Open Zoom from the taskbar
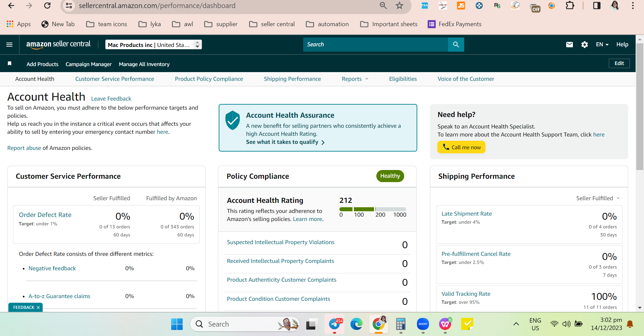Screen dimensions: 644x336 [423, 324]
